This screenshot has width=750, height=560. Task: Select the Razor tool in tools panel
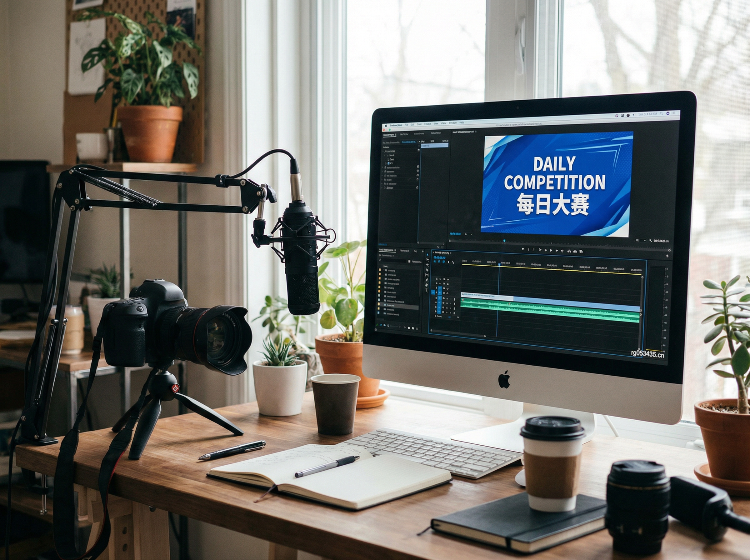(x=427, y=270)
